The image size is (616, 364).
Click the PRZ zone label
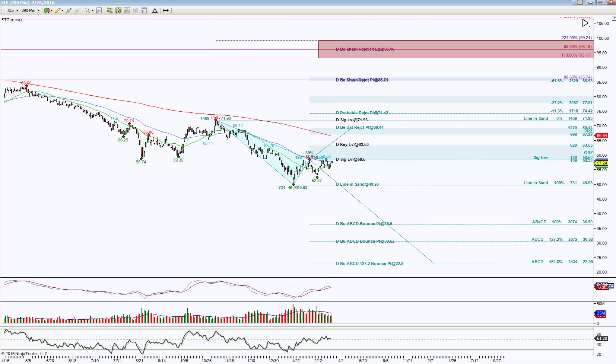pos(588,131)
